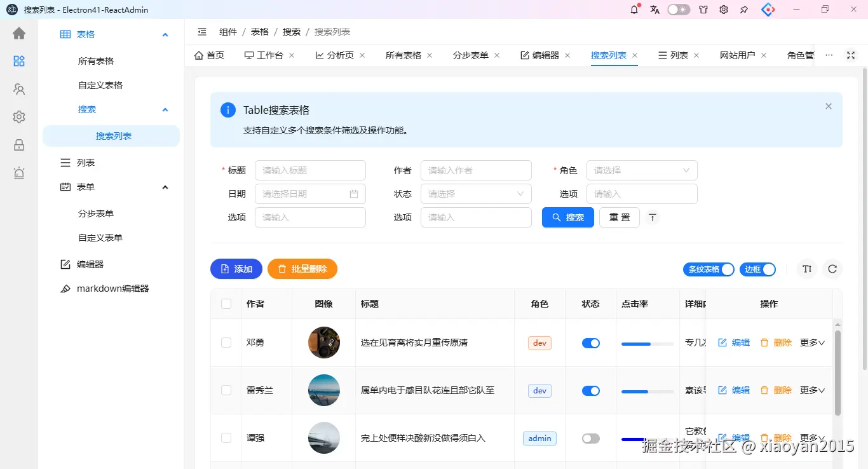Close the Table搜索表格 info alert
This screenshot has height=469, width=868.
(x=829, y=106)
